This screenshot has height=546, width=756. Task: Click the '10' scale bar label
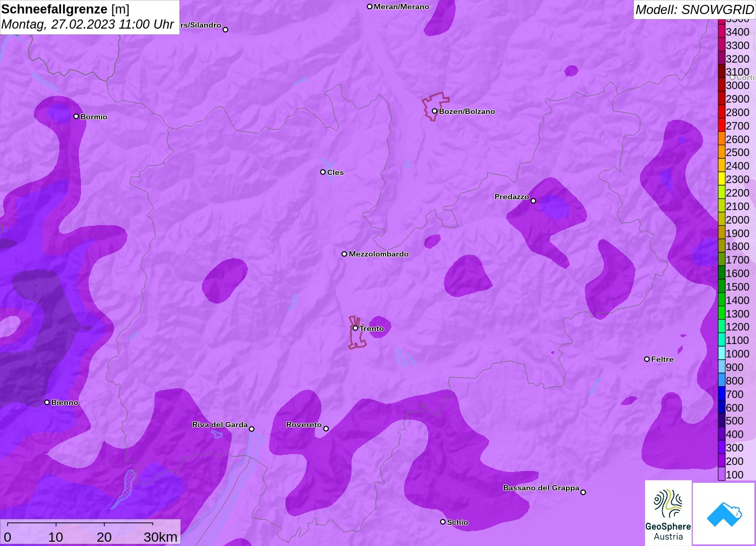click(56, 537)
